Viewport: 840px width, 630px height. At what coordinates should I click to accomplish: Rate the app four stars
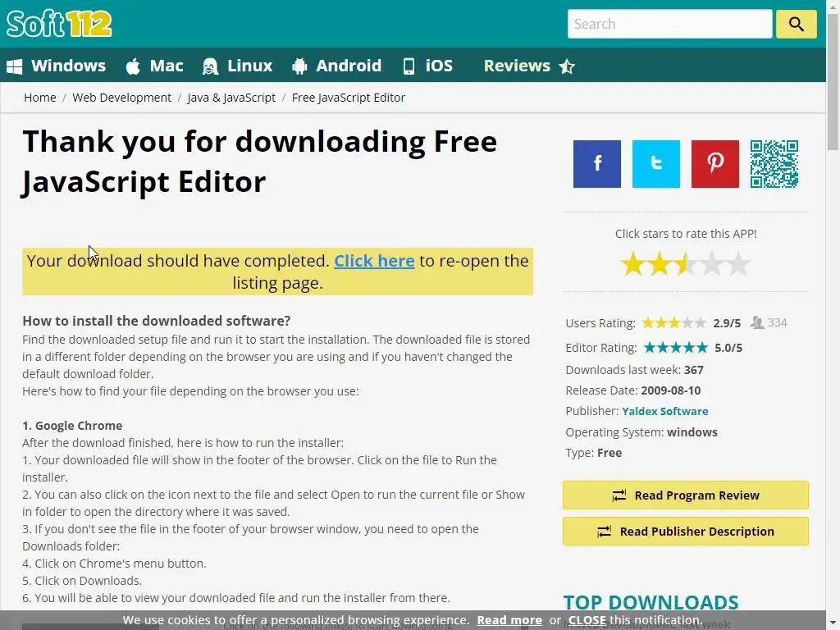click(x=711, y=263)
